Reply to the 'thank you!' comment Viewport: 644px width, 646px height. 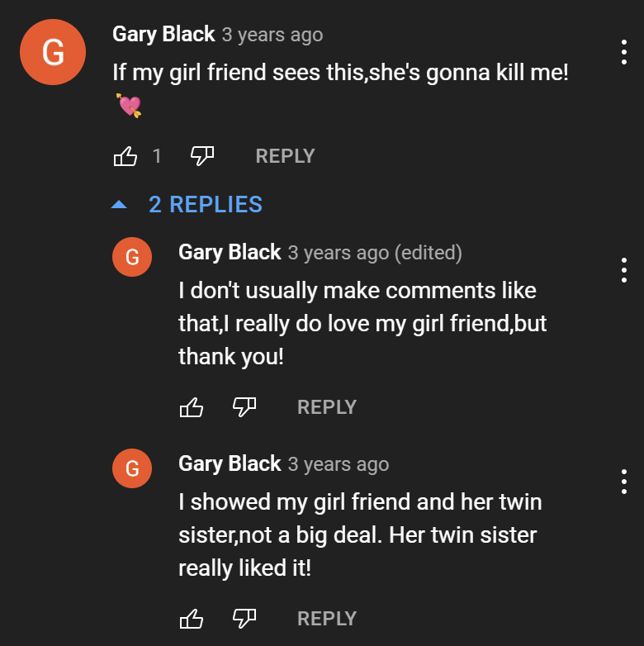[327, 407]
